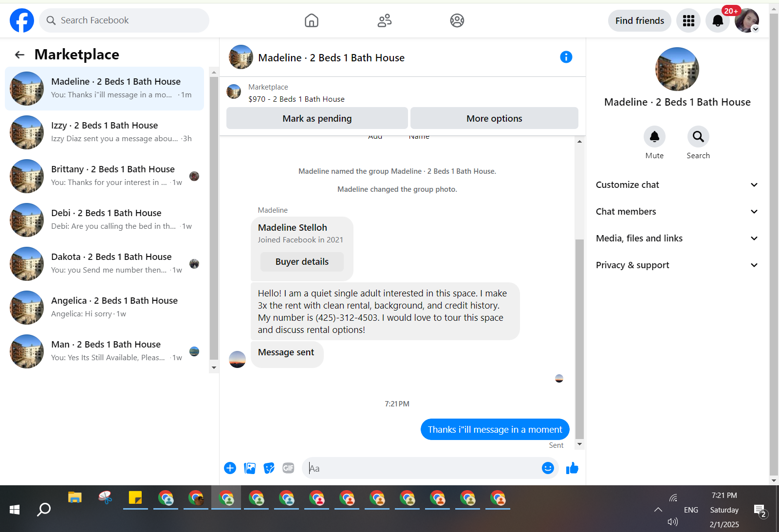Open the apps menu grid icon

688,20
